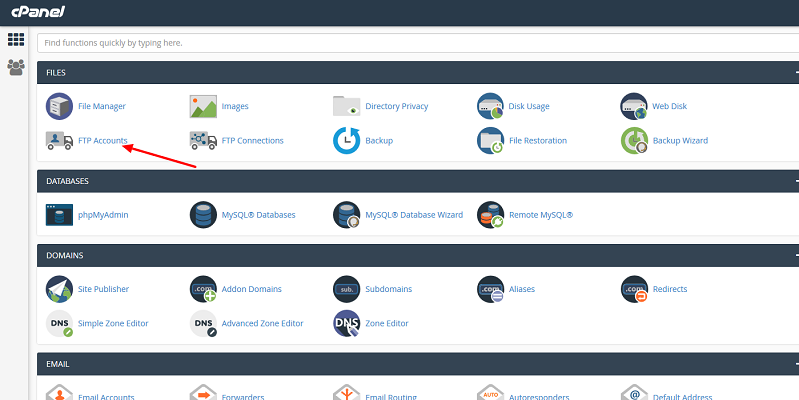Viewport: 799px width, 400px height.
Task: Click the Redirects link
Action: [670, 289]
